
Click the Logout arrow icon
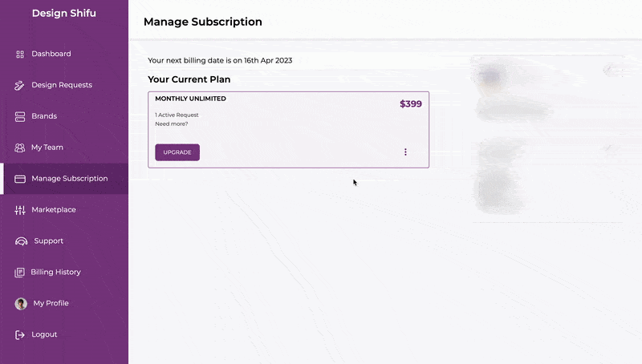coord(20,334)
